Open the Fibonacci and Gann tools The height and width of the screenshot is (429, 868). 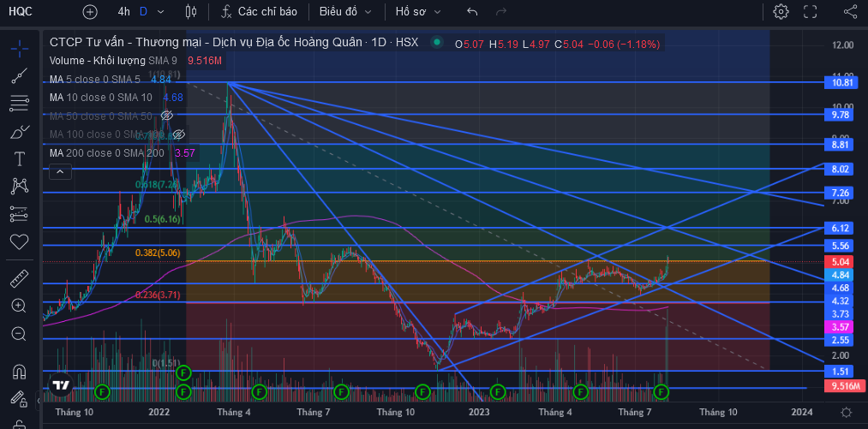click(x=20, y=103)
